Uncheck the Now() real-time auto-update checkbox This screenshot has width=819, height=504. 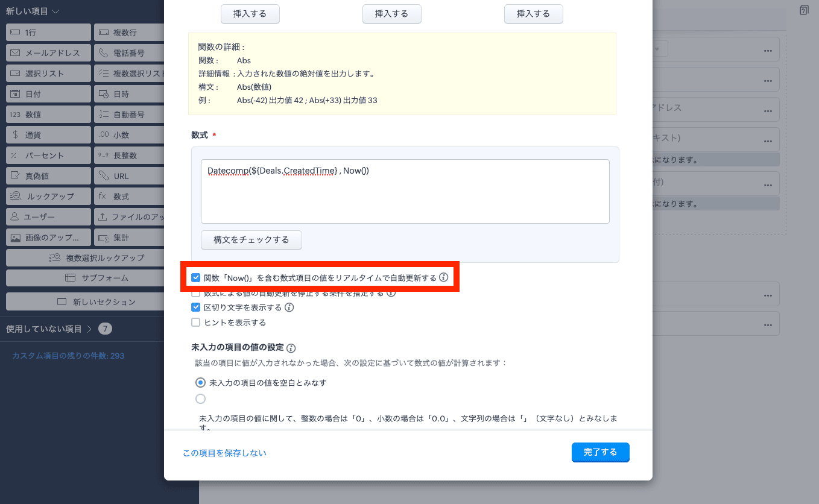coord(195,278)
